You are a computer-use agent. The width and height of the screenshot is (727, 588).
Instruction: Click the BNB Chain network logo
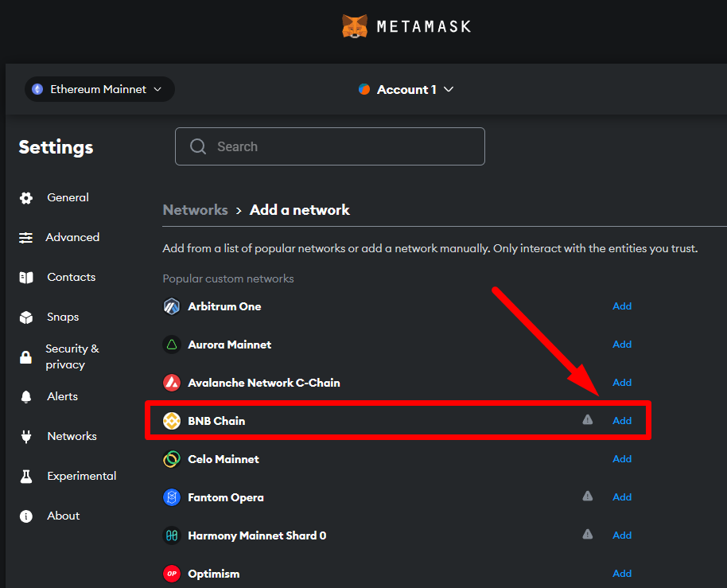pos(171,420)
